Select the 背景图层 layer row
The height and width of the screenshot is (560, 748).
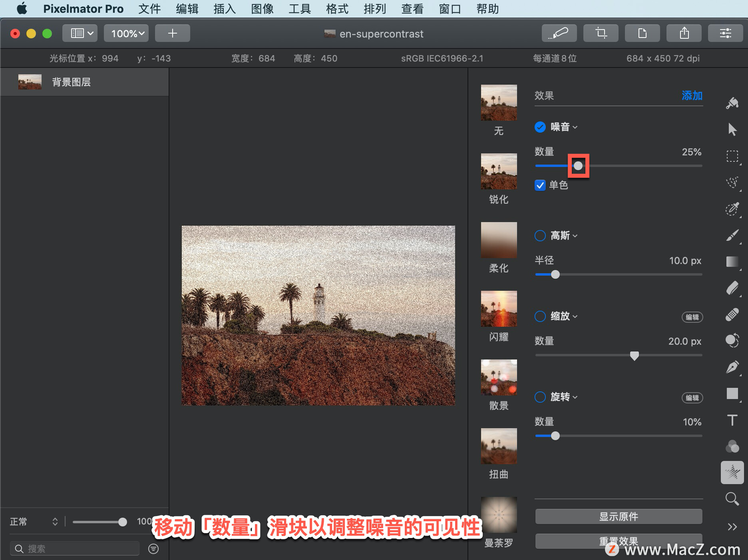84,82
